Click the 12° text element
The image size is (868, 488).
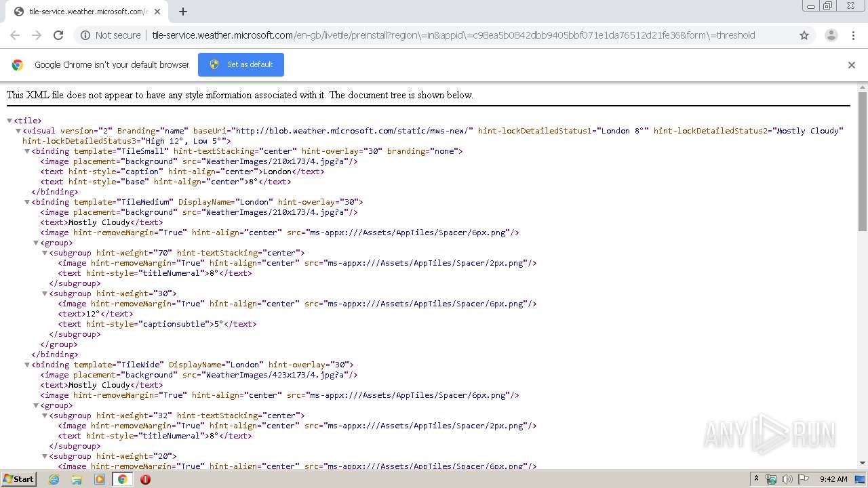point(94,314)
